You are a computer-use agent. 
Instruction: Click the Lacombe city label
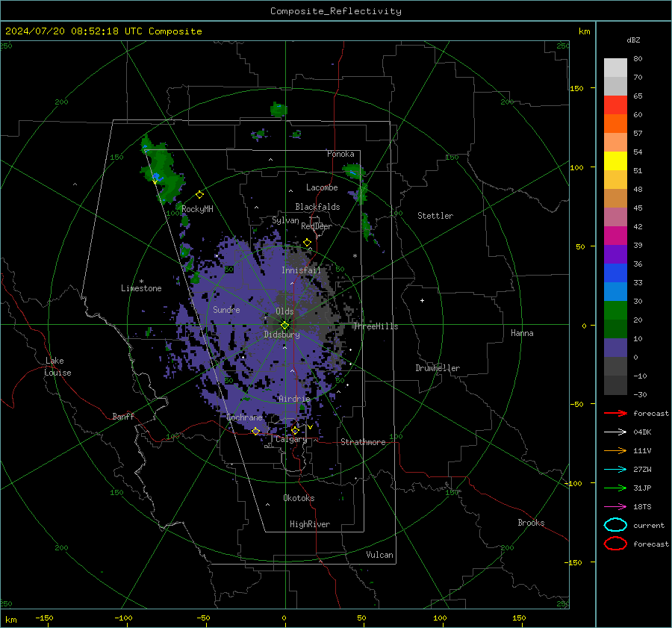[322, 187]
